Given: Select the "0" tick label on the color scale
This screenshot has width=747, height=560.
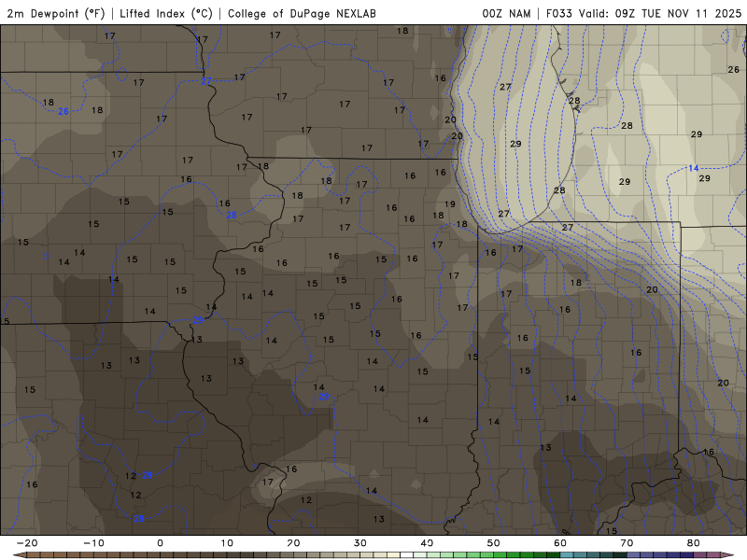Looking at the screenshot, I should tap(160, 543).
